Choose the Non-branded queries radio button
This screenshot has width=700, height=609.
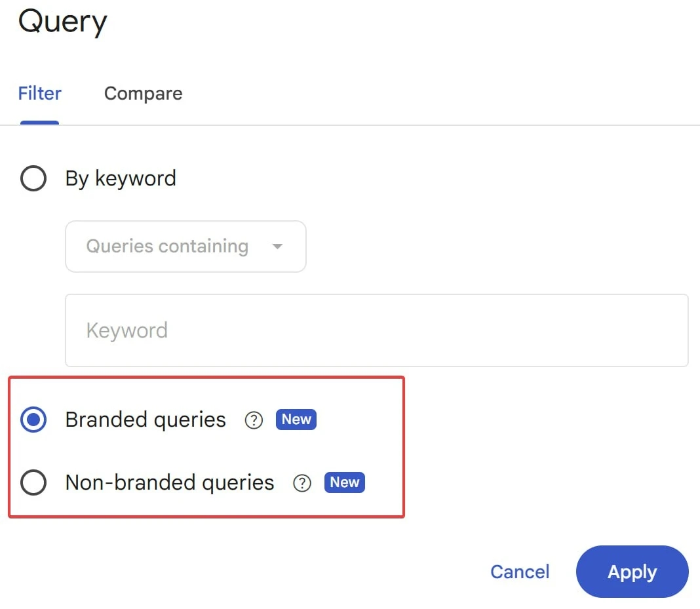tap(33, 483)
